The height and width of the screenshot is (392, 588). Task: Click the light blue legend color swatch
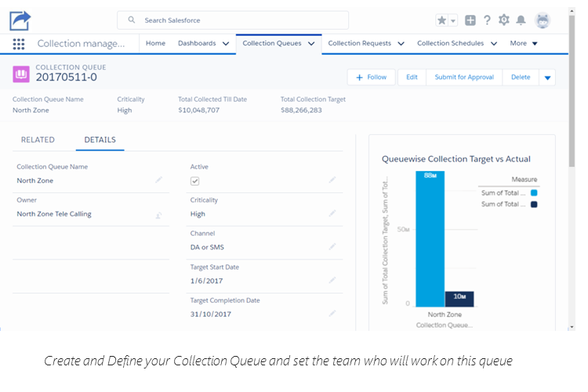pyautogui.click(x=534, y=192)
